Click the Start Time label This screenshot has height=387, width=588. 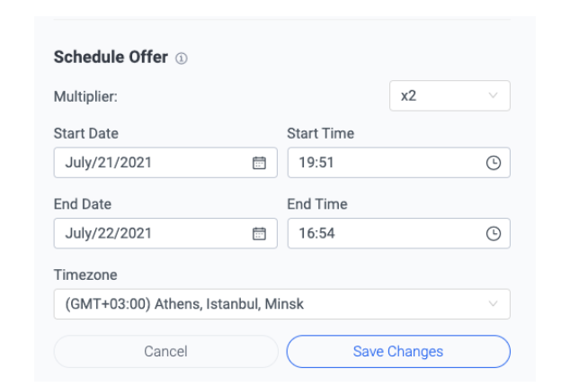(x=321, y=133)
